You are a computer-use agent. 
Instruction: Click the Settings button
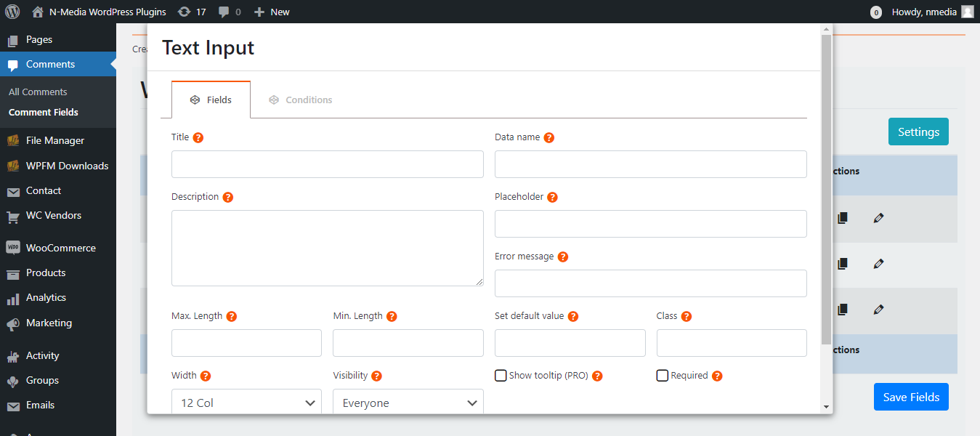tap(918, 132)
